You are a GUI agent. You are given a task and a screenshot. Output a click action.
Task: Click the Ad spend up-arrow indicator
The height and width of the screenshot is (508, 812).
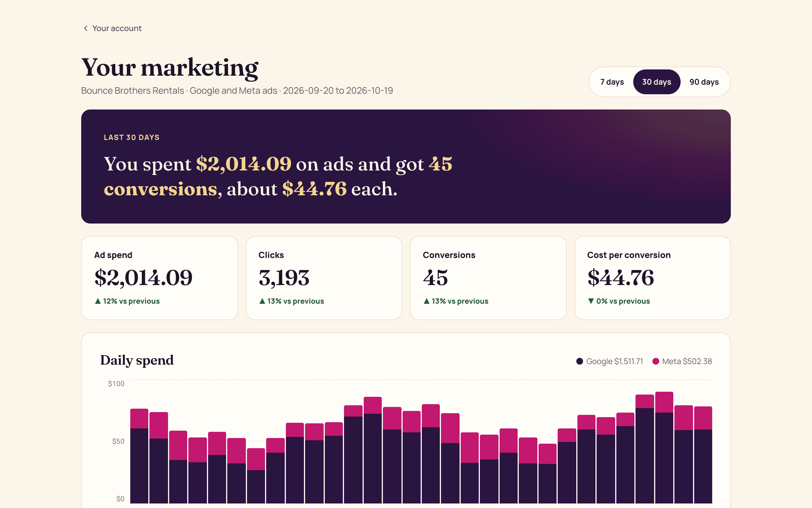pyautogui.click(x=98, y=301)
